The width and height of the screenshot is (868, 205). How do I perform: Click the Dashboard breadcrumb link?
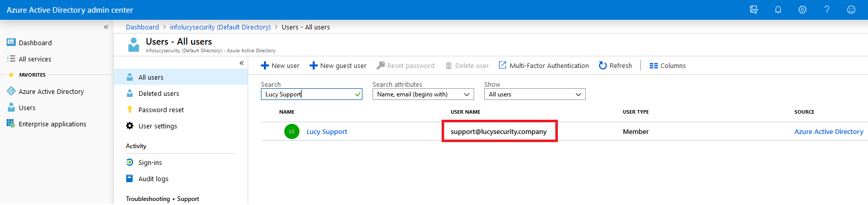(142, 27)
